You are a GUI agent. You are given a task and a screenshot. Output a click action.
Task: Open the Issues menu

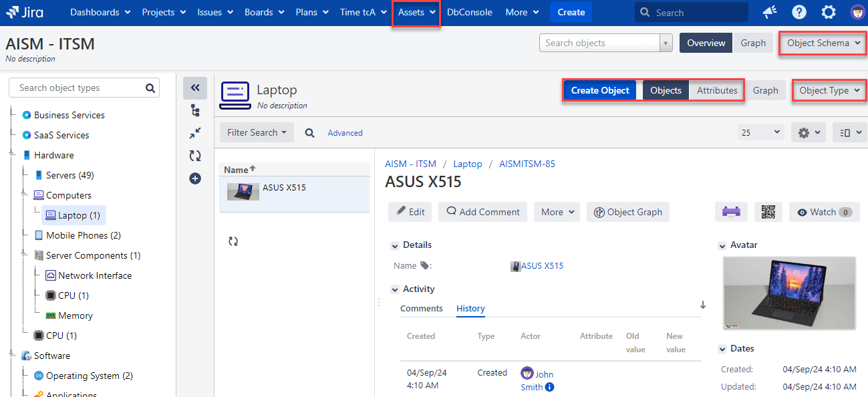215,12
